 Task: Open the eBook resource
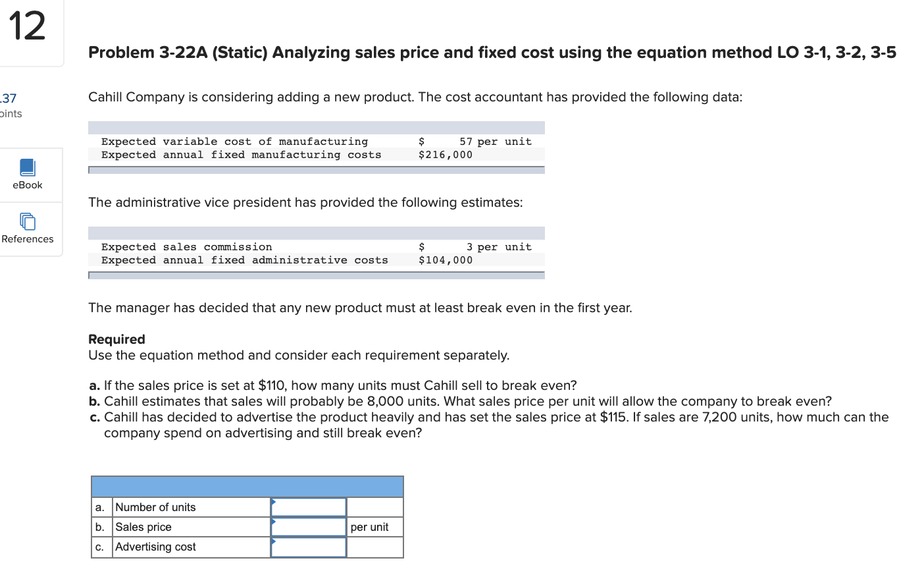pos(27,175)
